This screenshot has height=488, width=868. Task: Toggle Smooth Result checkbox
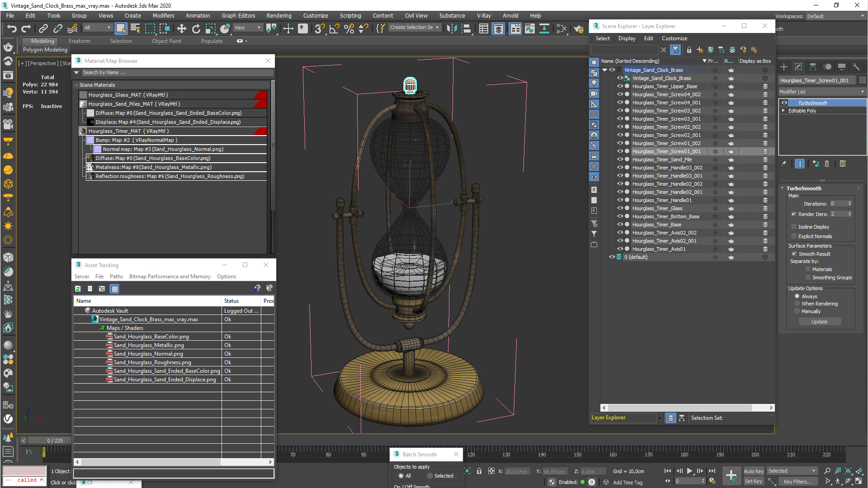coord(794,254)
